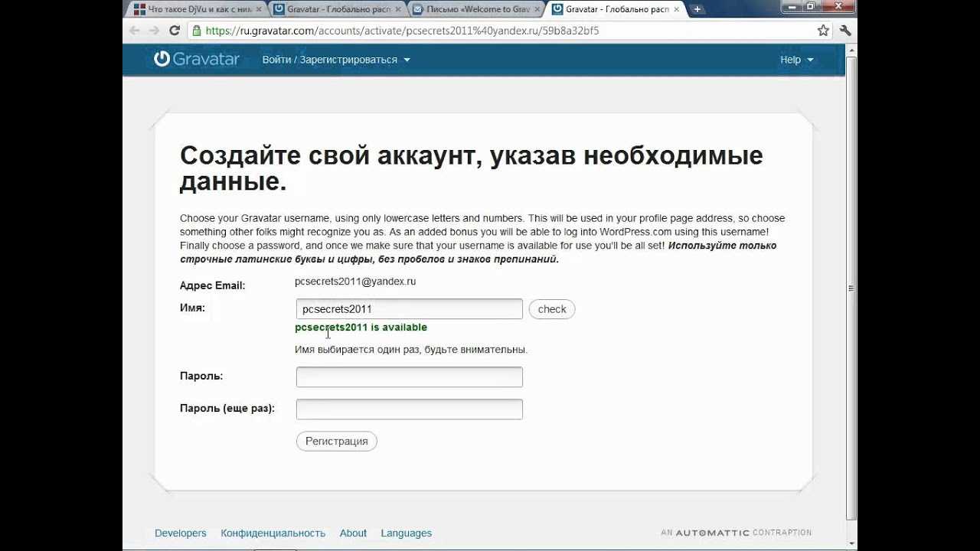Close the Welcome to Gravatar mail tab
Screen dimensions: 980x551
[537, 9]
